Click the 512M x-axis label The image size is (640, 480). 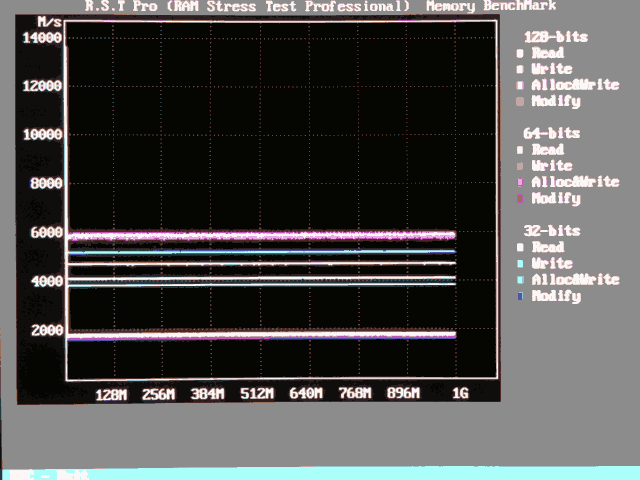pyautogui.click(x=257, y=393)
